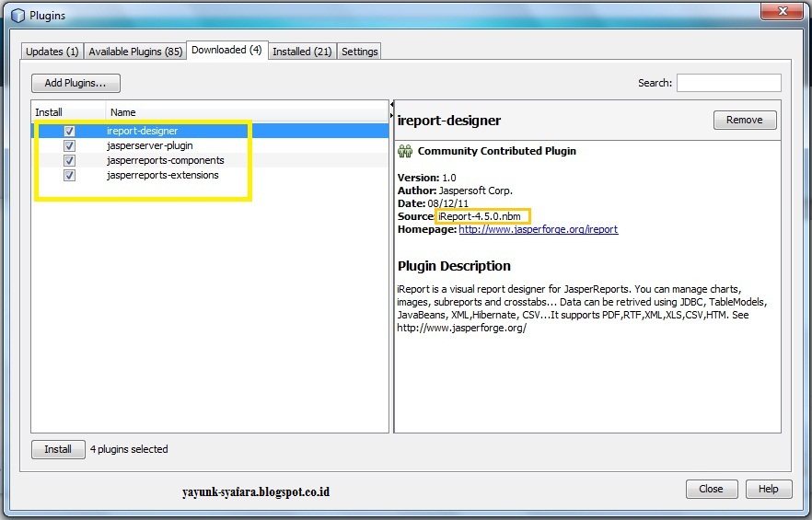
Task: Click the Close button
Action: pyautogui.click(x=711, y=489)
